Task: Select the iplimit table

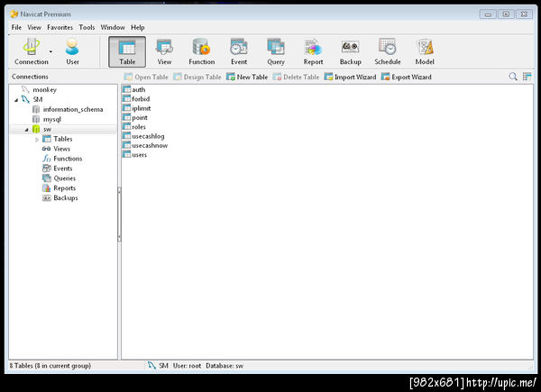Action: (142, 108)
